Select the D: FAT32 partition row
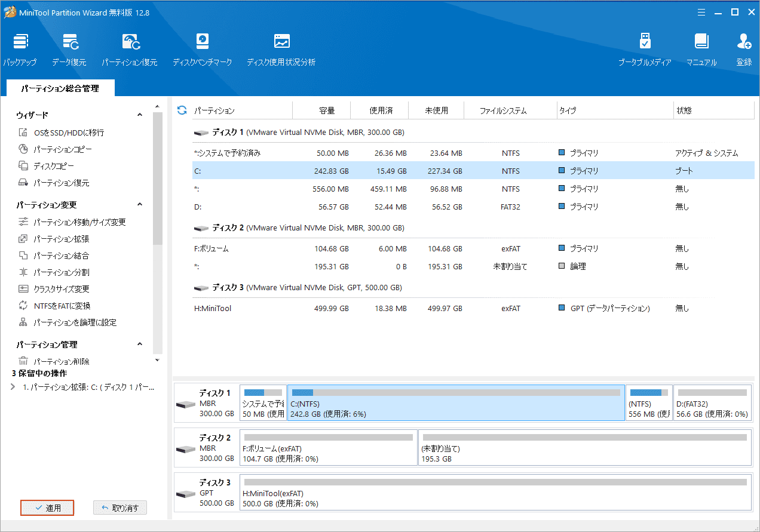Viewport: 760px width, 532px height. (x=473, y=207)
